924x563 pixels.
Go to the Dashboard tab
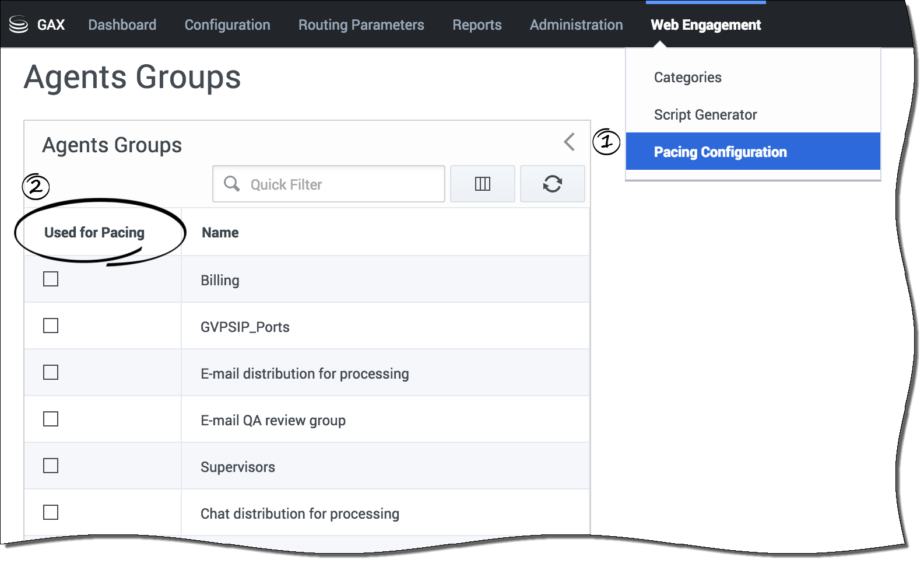pos(122,25)
